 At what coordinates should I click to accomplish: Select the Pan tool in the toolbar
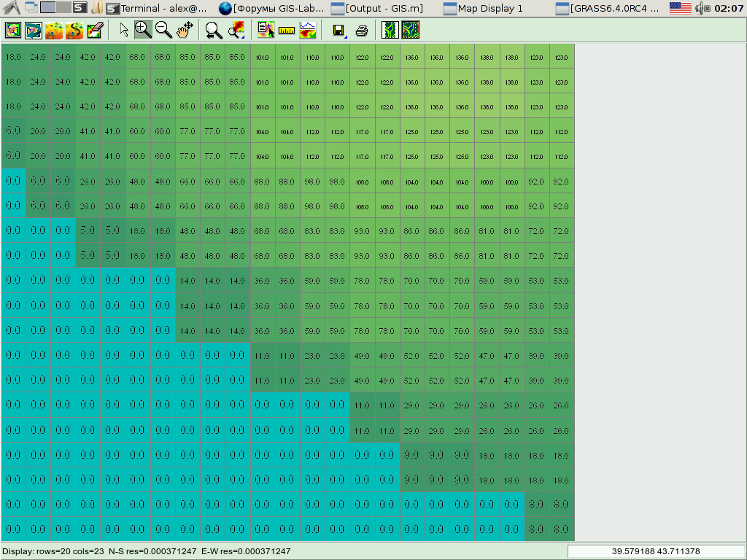[182, 30]
